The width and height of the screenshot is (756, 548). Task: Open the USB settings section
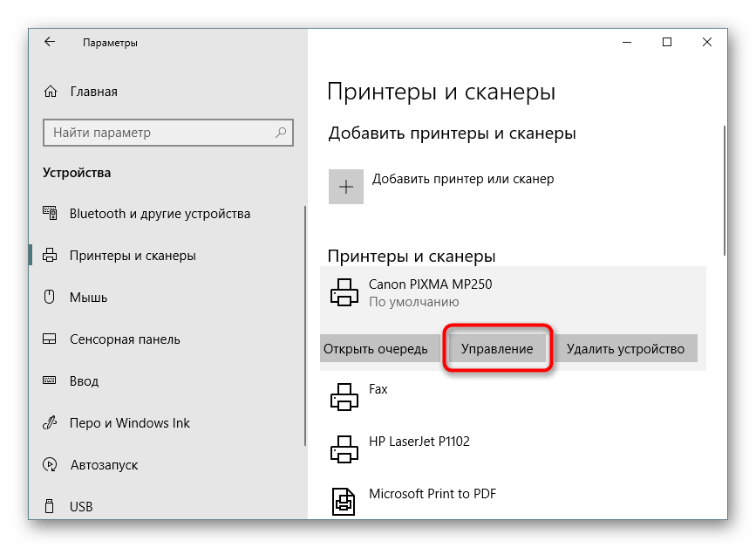80,507
